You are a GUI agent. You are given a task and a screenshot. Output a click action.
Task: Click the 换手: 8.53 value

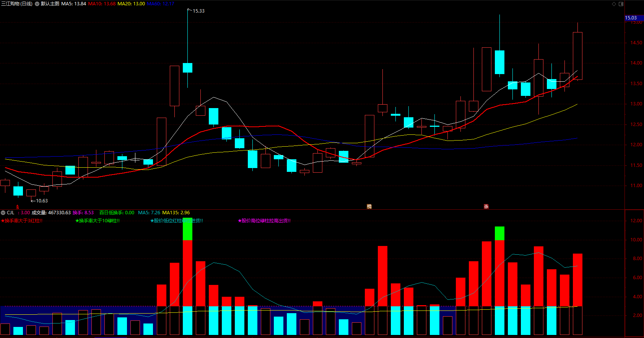coord(83,213)
